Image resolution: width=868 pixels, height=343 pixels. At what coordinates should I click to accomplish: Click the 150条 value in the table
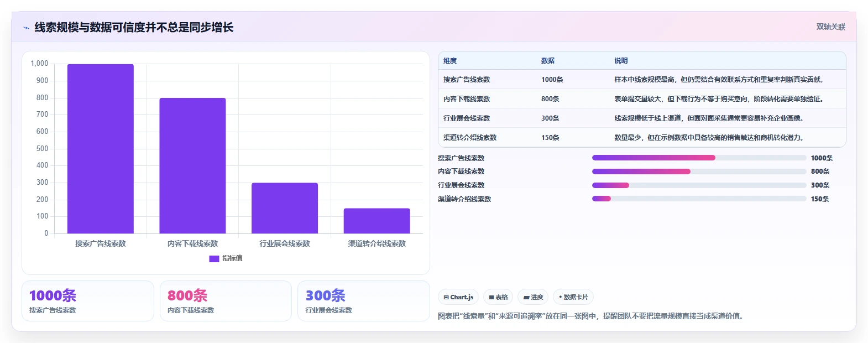(x=550, y=138)
